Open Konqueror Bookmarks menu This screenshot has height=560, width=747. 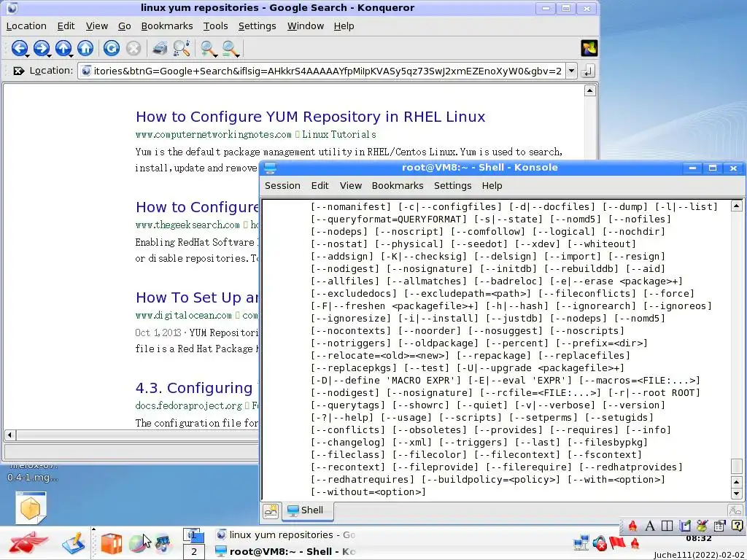[x=167, y=26]
